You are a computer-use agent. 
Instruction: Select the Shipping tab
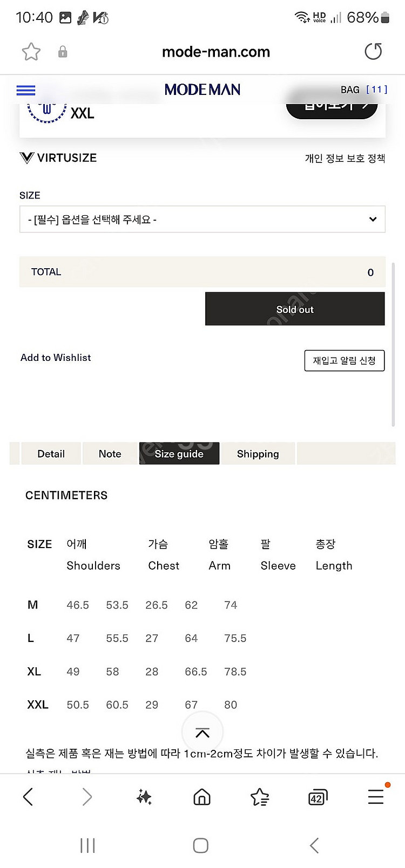(258, 454)
